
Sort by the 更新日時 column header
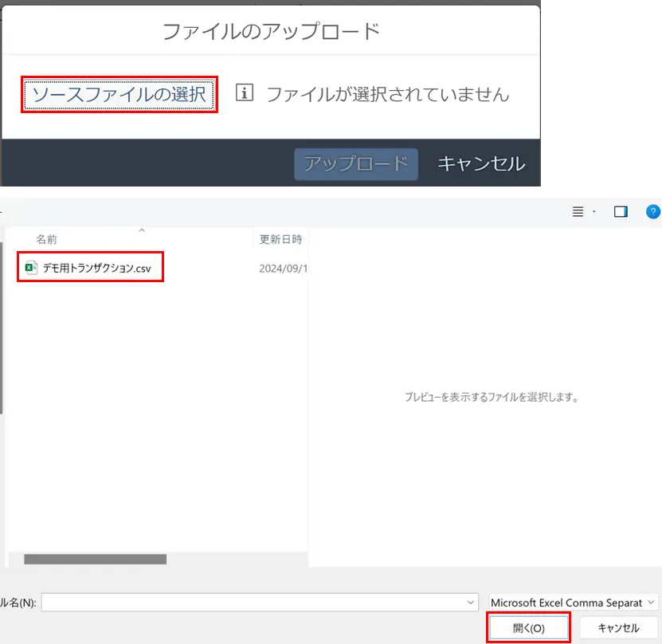point(280,239)
